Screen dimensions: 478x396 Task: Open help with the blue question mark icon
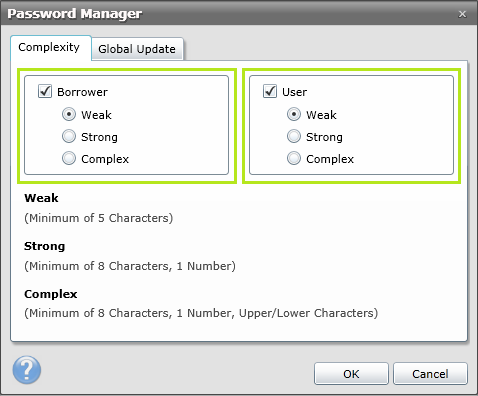click(x=27, y=370)
